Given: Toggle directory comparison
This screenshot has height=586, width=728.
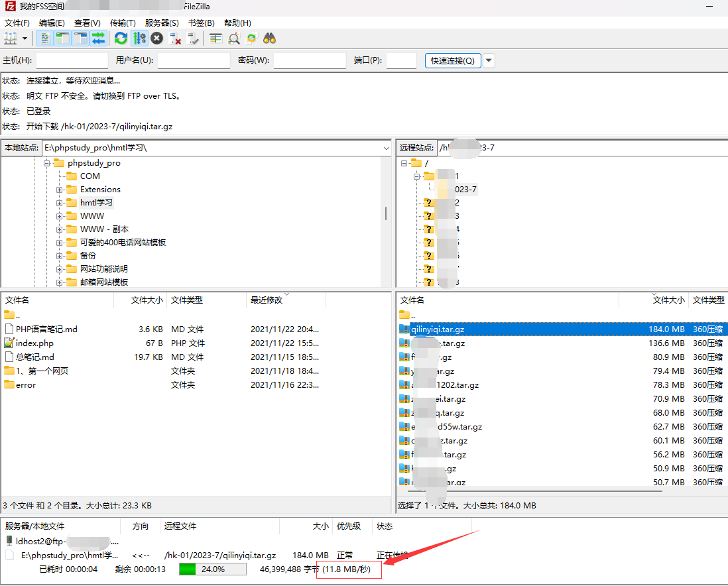Looking at the screenshot, I should pos(234,38).
